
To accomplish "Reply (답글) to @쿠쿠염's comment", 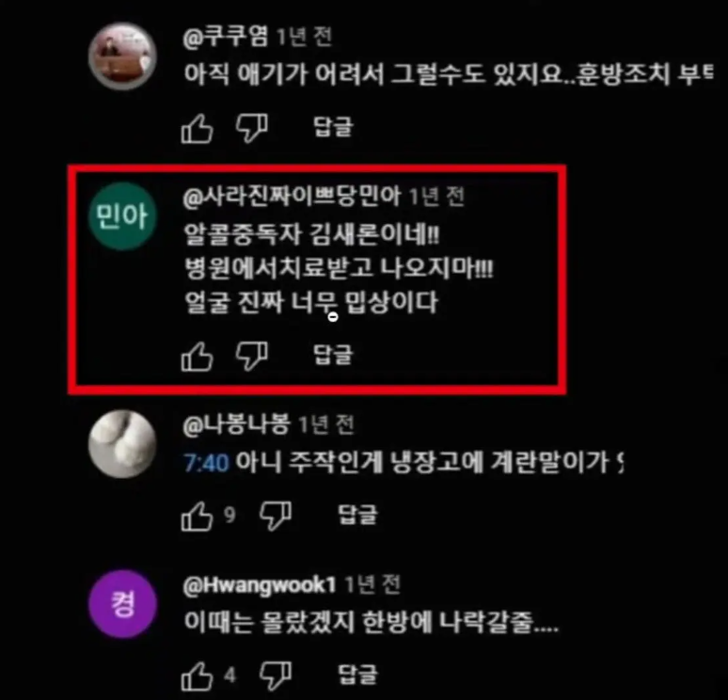I will click(333, 127).
